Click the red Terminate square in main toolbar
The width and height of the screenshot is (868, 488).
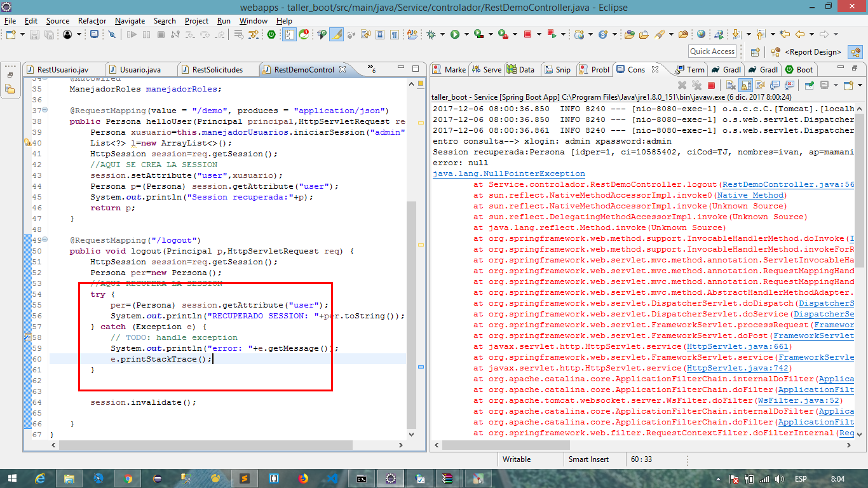tap(527, 34)
